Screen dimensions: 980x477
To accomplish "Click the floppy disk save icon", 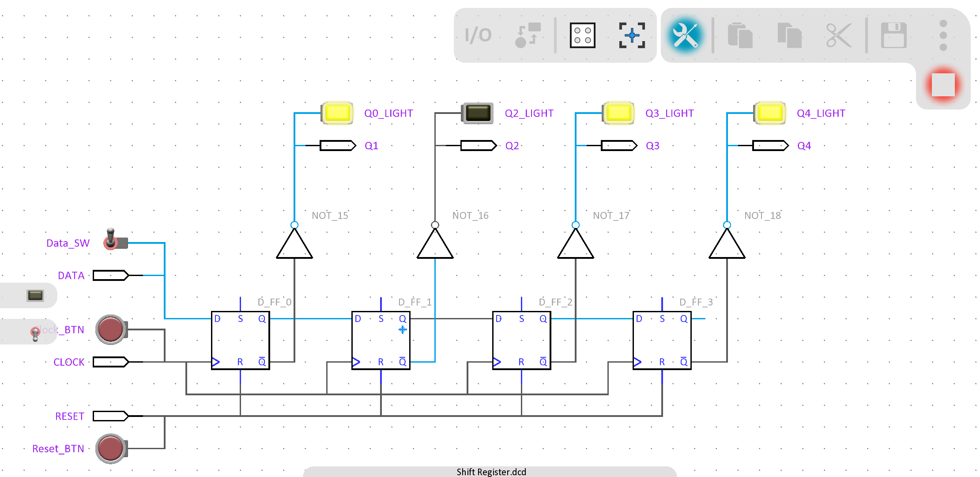I will pyautogui.click(x=893, y=35).
